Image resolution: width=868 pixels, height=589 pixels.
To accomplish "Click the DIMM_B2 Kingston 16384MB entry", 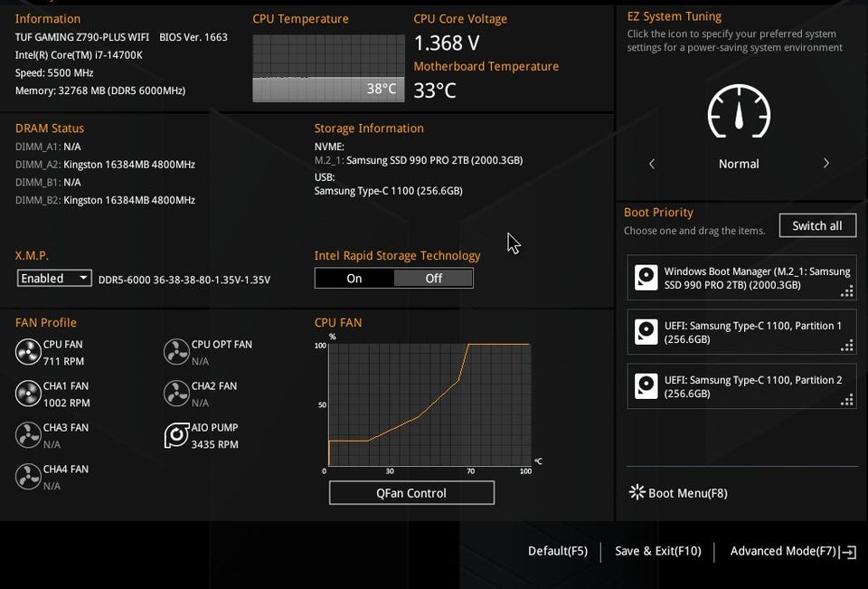I will click(x=105, y=200).
